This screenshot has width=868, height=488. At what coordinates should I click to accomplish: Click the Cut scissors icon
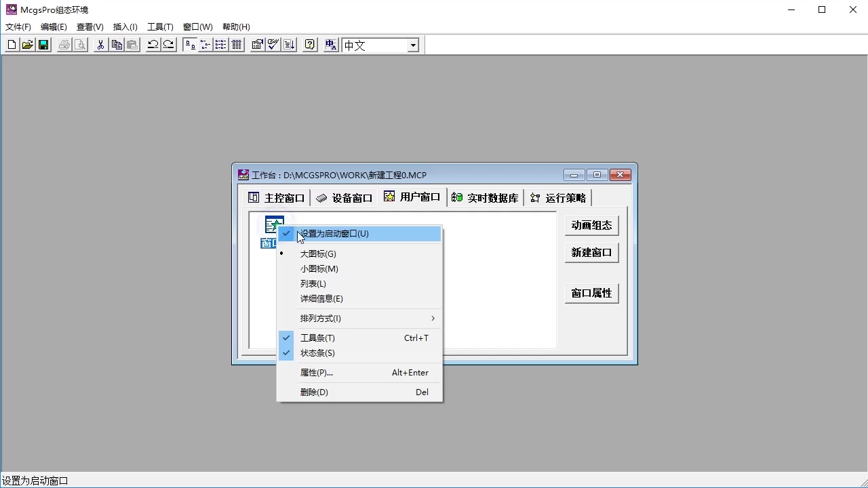pyautogui.click(x=100, y=45)
